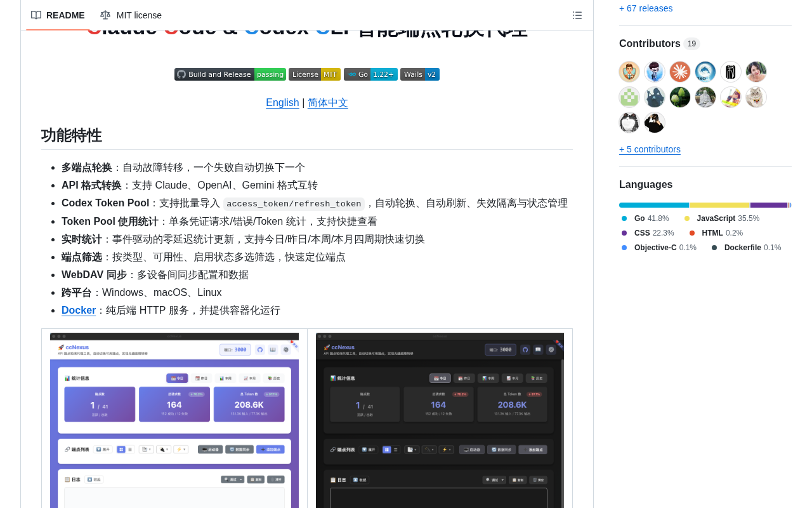
Task: Switch to the README tab
Action: coord(58,15)
